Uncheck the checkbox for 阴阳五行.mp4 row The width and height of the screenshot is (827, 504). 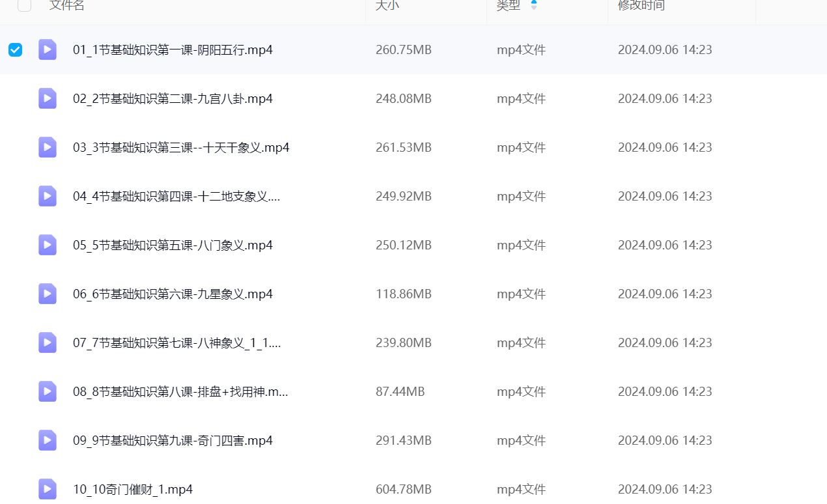(x=15, y=49)
